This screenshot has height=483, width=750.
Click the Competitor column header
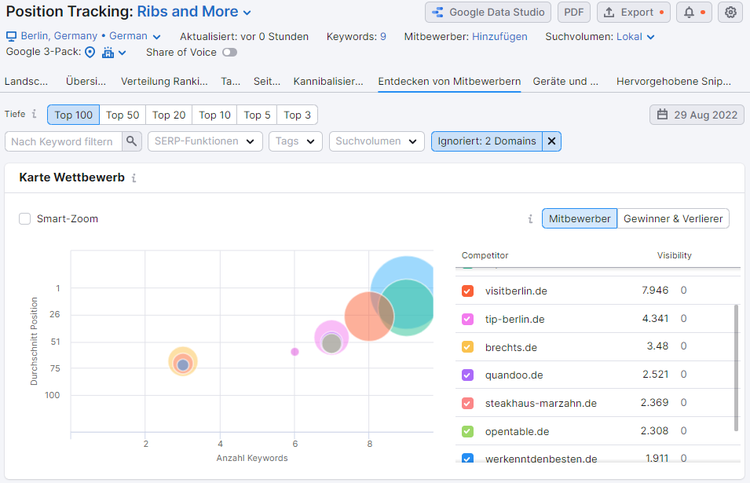[x=485, y=255]
